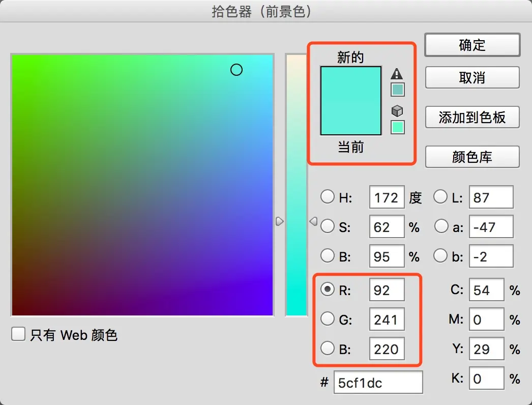Click the brightness field showing 95
This screenshot has width=532, height=405.
click(387, 256)
